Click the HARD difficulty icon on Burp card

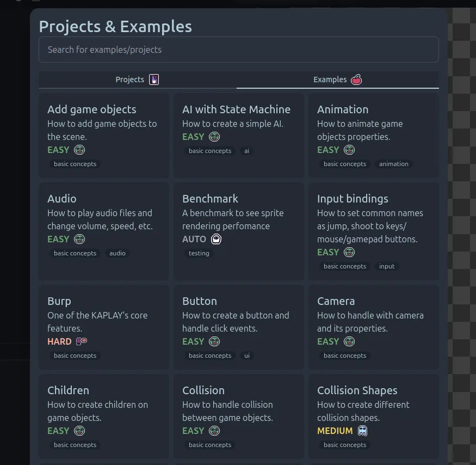point(82,341)
